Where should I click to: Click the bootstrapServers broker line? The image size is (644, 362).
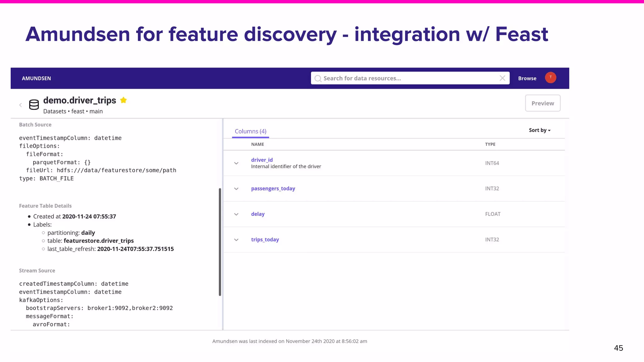pos(99,308)
